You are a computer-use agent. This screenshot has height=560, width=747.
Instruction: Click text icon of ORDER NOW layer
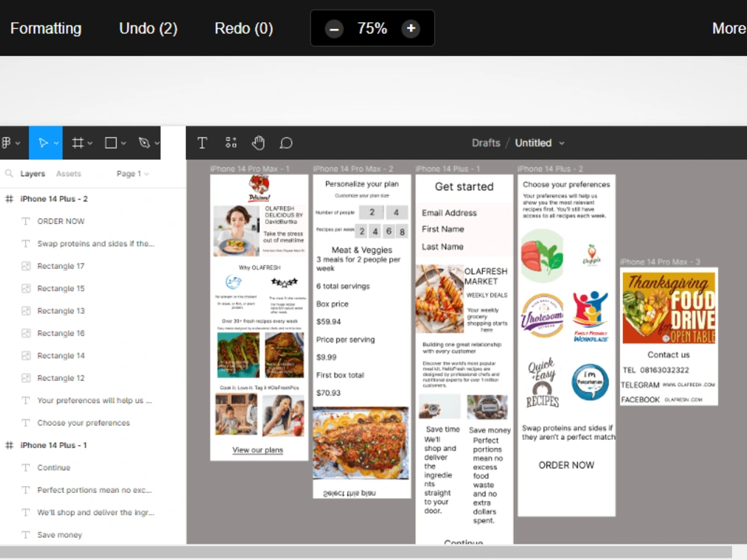25,222
